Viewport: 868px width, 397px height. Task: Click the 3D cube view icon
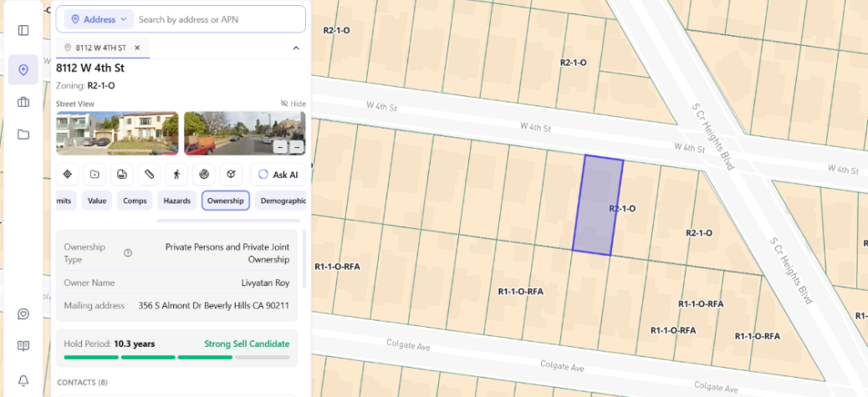click(231, 174)
